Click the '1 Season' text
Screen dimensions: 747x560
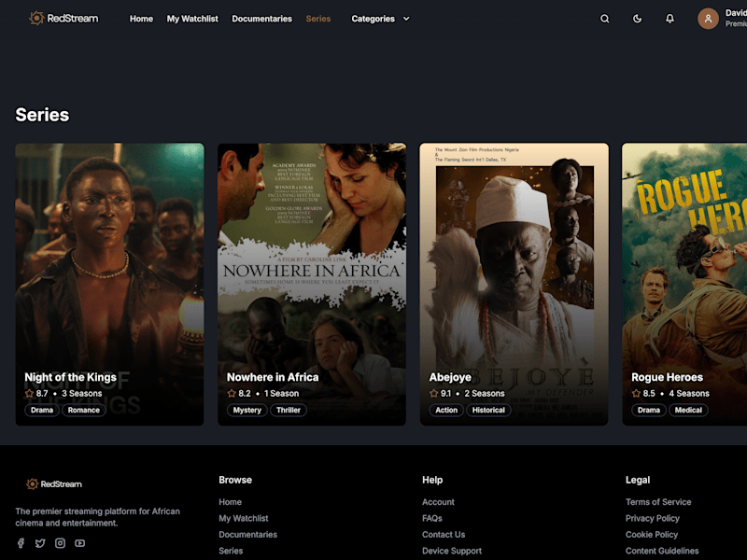282,393
